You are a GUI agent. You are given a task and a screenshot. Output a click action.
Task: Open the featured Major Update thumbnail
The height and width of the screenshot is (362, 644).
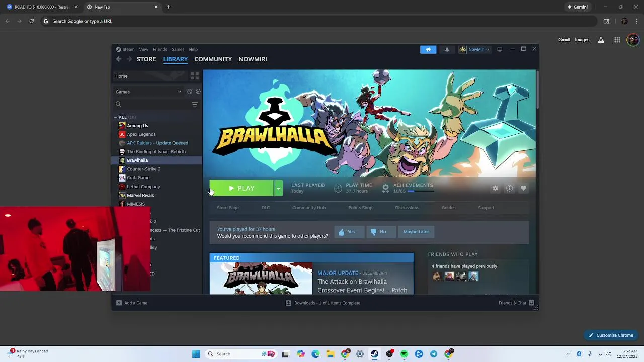261,279
